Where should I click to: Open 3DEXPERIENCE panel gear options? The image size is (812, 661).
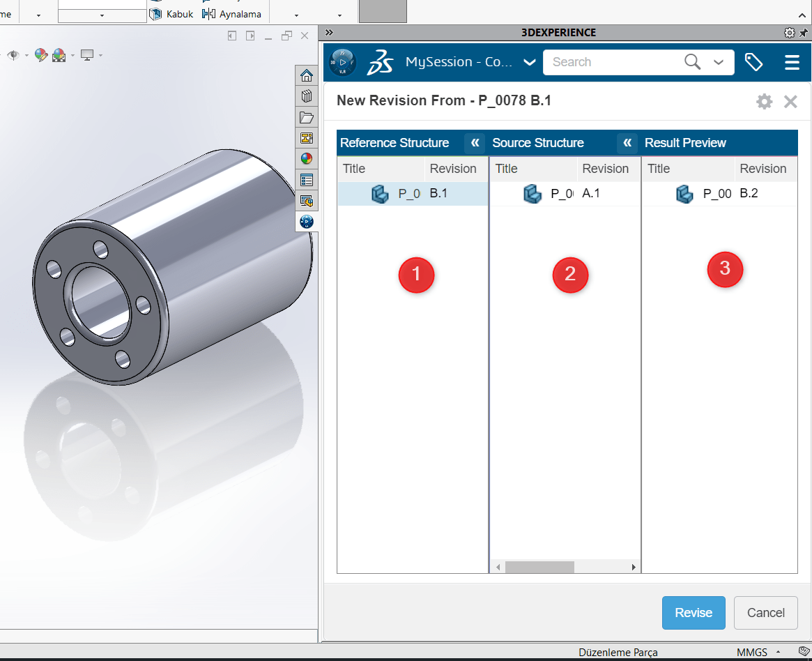pos(789,33)
